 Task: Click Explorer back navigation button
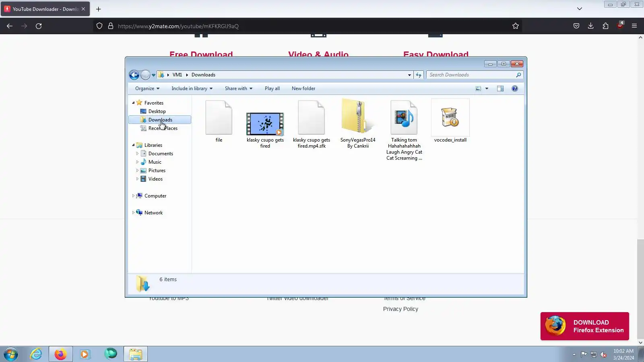point(134,75)
